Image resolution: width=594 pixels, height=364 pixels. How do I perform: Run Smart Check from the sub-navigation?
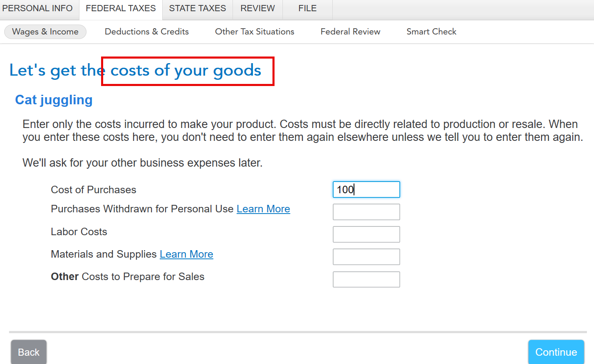pos(431,32)
